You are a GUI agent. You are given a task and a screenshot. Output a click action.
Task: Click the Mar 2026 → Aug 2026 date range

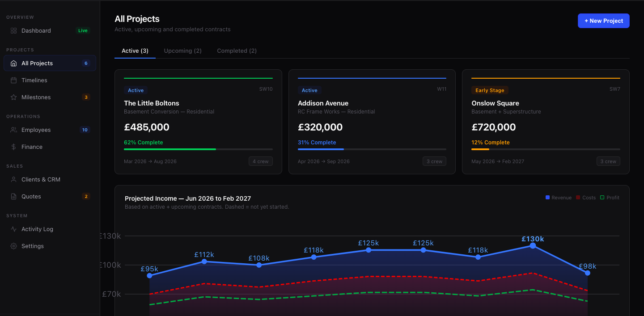click(150, 161)
